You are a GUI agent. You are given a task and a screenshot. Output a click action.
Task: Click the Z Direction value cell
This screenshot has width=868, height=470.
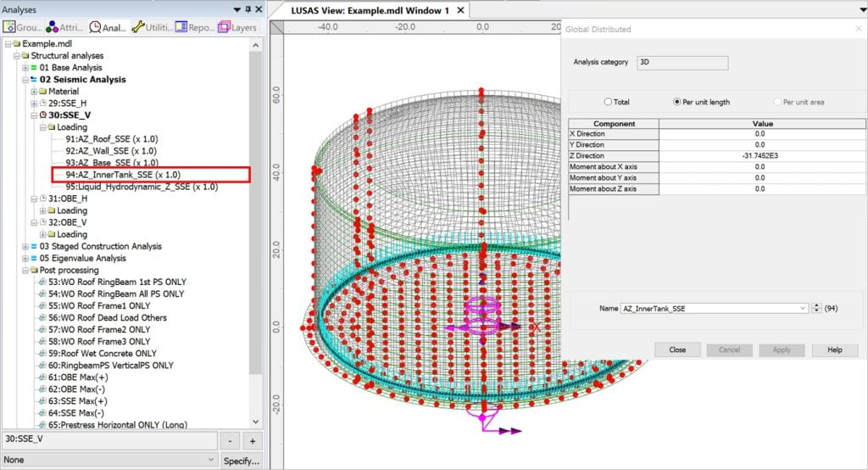[x=759, y=156]
